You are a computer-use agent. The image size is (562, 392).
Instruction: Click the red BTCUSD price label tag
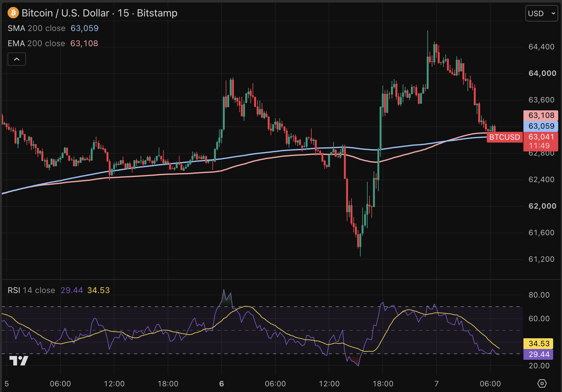click(x=504, y=137)
